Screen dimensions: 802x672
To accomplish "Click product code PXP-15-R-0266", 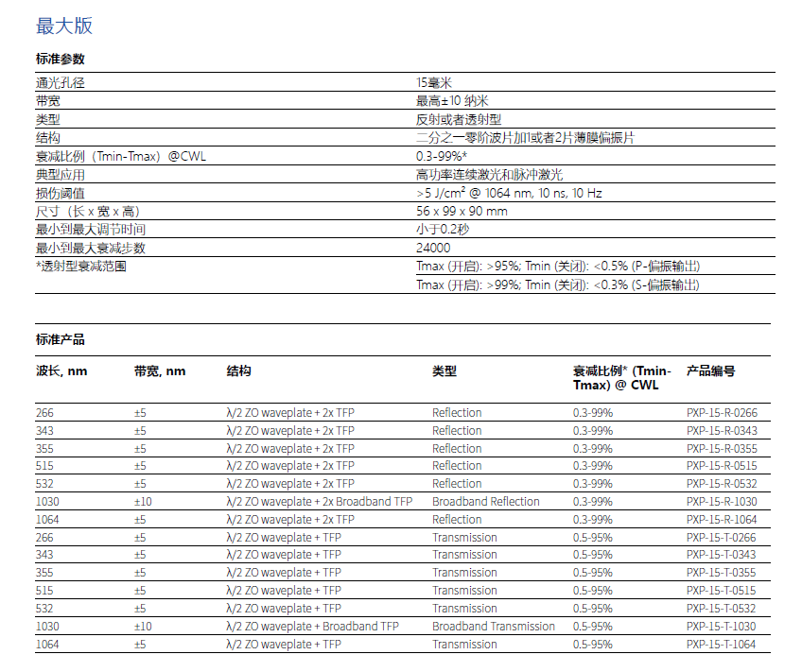I will point(722,413).
